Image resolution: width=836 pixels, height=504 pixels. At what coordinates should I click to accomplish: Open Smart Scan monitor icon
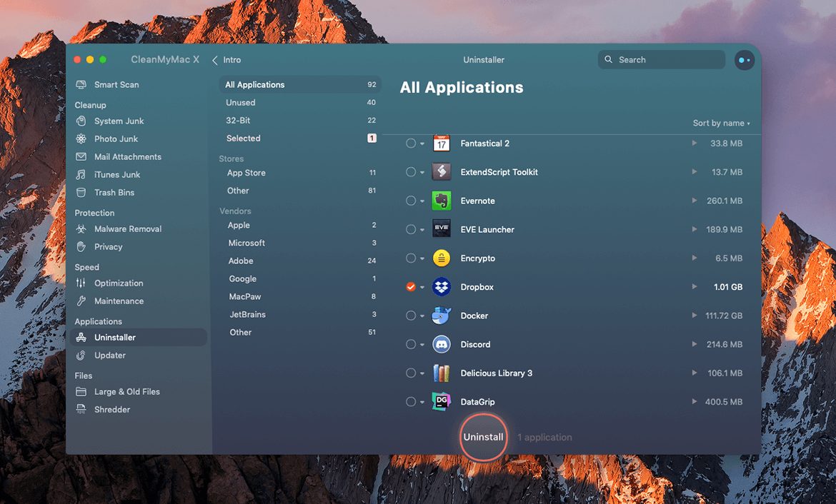(81, 85)
